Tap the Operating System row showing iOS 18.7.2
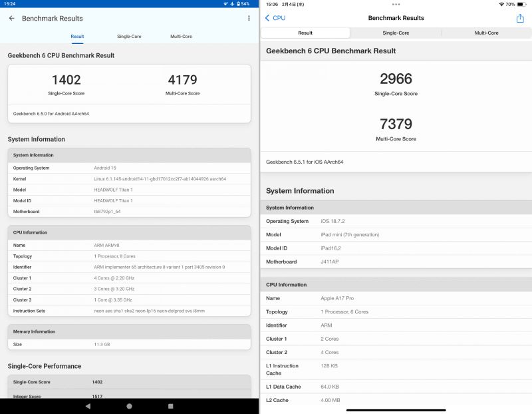This screenshot has height=414, width=532. click(x=396, y=221)
